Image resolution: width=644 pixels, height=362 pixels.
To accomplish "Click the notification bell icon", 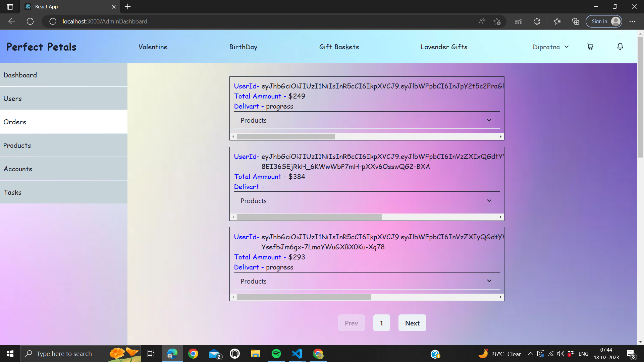I will (620, 47).
